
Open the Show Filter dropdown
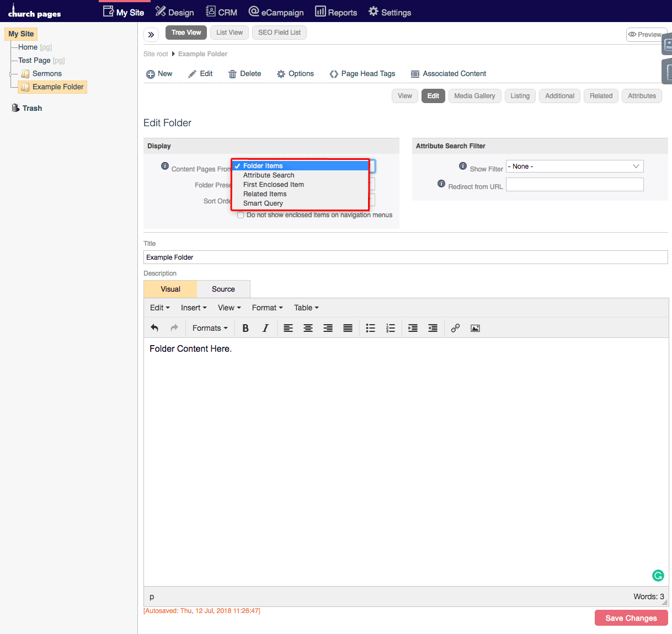coord(575,166)
